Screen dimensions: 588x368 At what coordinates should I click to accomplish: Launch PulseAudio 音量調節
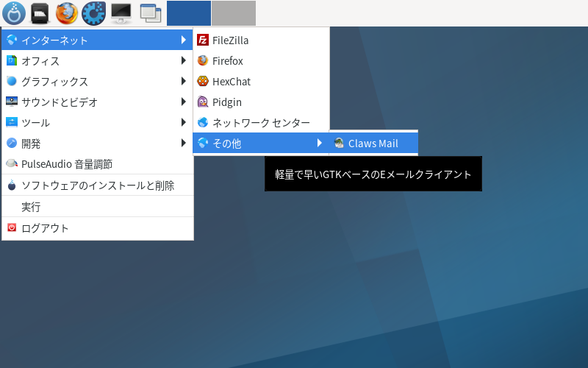(98, 163)
